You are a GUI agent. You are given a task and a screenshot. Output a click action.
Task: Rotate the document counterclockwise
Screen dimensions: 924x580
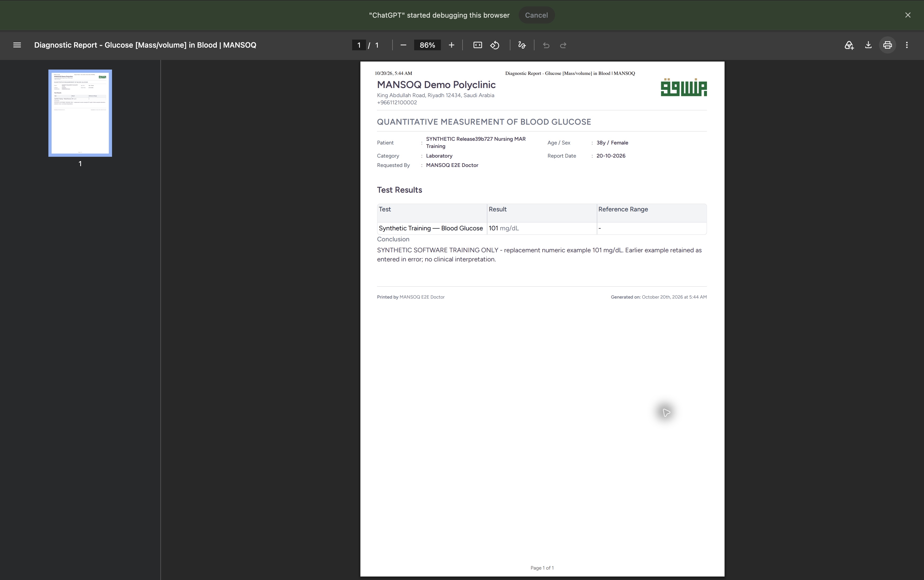(495, 45)
